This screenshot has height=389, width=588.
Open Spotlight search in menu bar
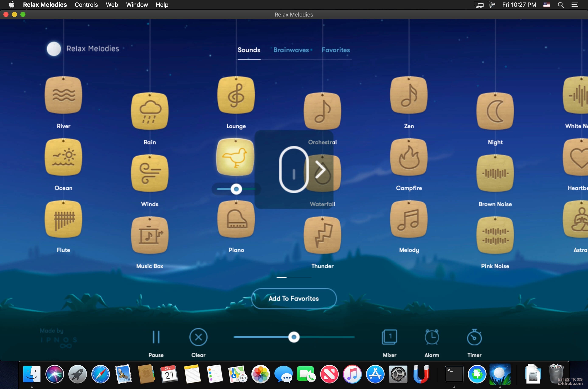tap(561, 5)
